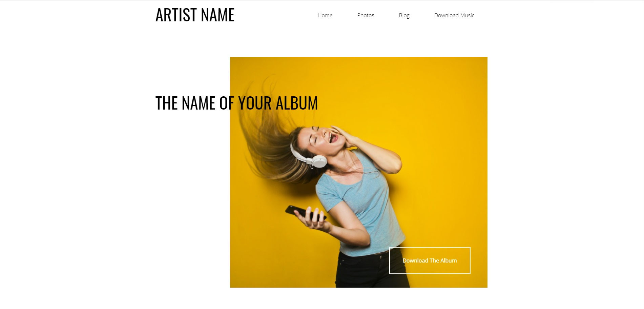Click the Download The Album button
This screenshot has height=309, width=644.
430,260
